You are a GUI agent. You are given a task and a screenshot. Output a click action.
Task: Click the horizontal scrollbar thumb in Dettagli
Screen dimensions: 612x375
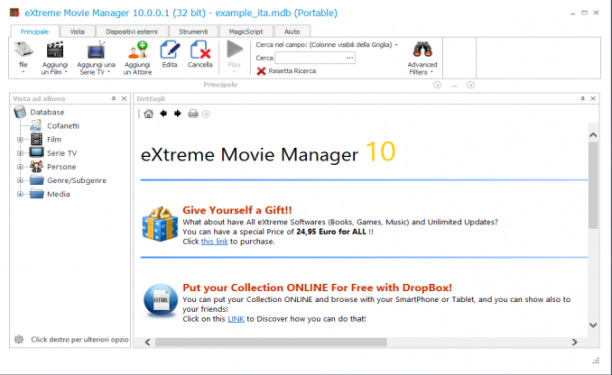(x=271, y=342)
